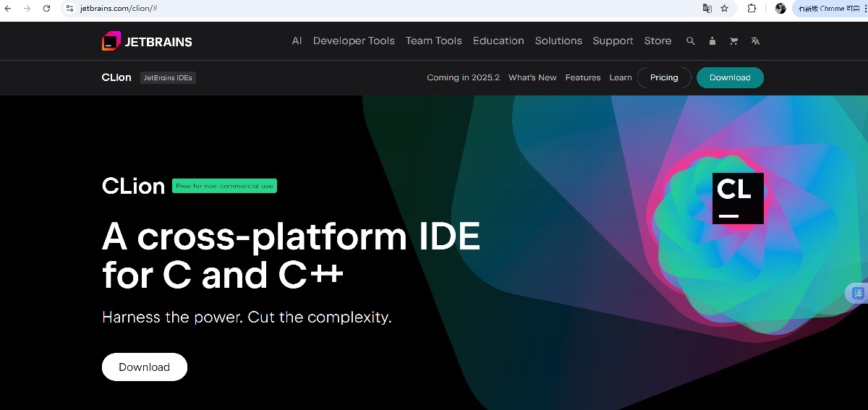
Task: Click the text "Harness the power. Cut the complexity."
Action: pyautogui.click(x=247, y=317)
